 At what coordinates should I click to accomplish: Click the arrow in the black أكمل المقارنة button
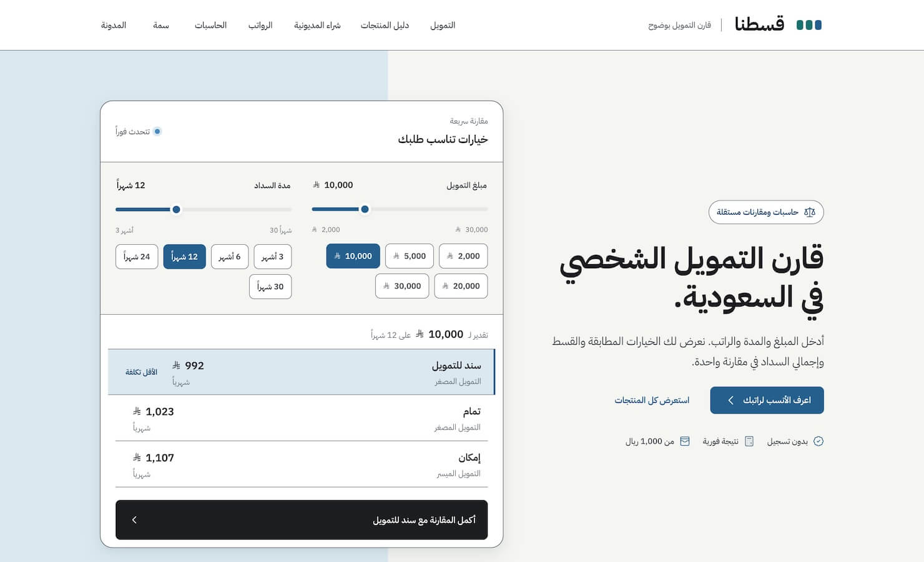[134, 520]
